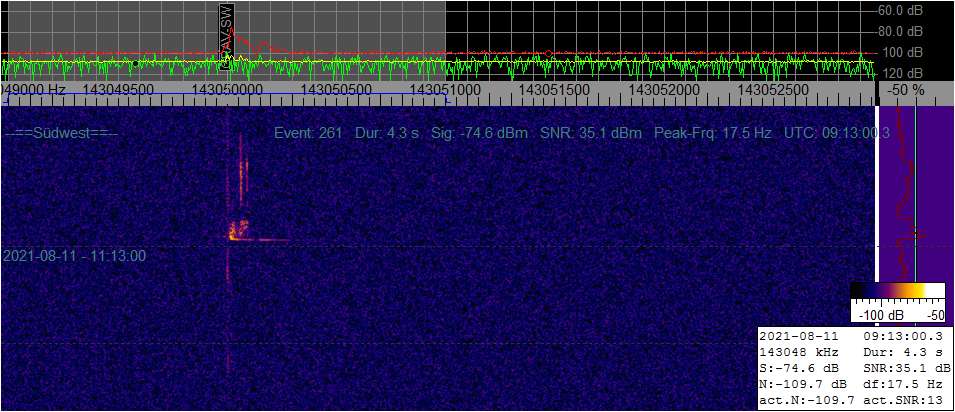The height and width of the screenshot is (412, 955).
Task: Click the SNR: 35.1 dBm waterfall text
Action: (x=591, y=133)
